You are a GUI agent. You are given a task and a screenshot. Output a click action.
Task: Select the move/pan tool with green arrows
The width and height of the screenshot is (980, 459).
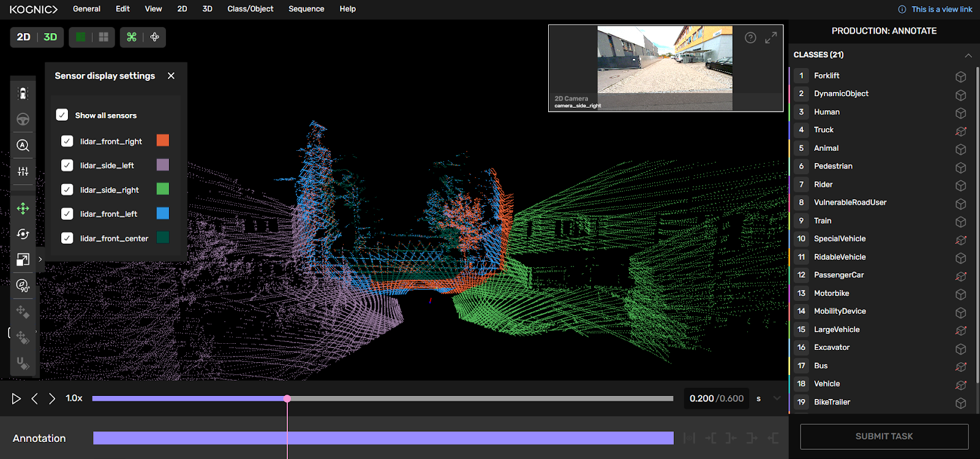(x=23, y=208)
